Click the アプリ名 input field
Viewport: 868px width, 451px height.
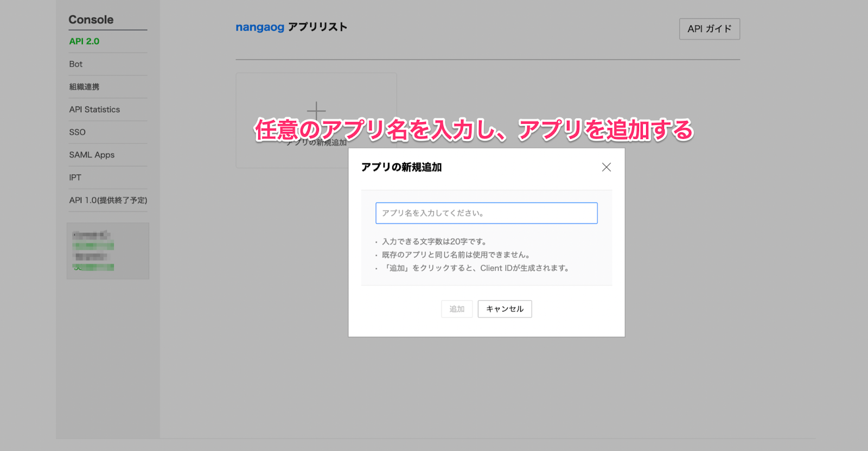tap(487, 213)
